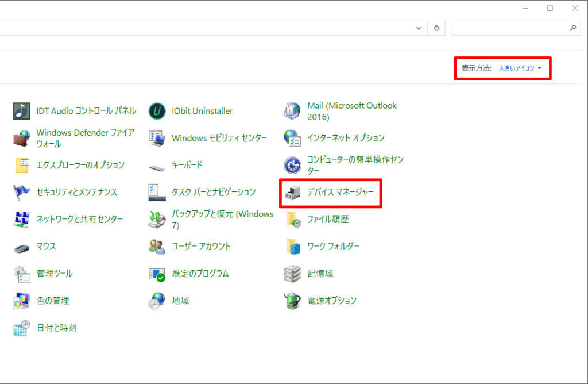This screenshot has height=384, width=588.
Task: Open the view mode dropdown 大きいアイコン
Action: click(520, 68)
